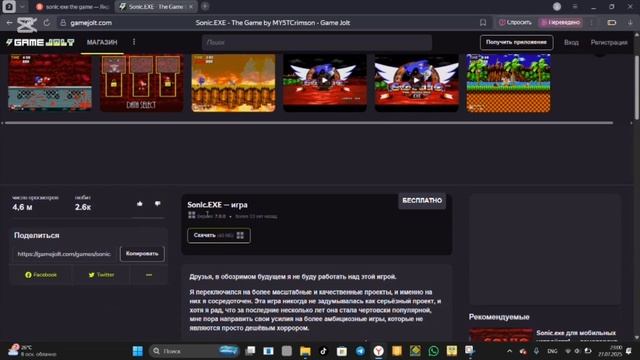
Task: Play the first Sonic.EXE title video
Action: point(325,81)
